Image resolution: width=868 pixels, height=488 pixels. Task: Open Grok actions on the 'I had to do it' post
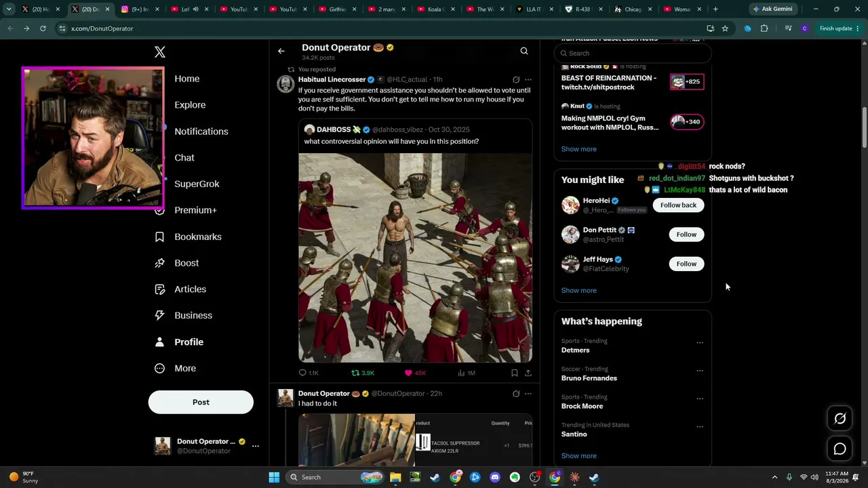tap(516, 394)
